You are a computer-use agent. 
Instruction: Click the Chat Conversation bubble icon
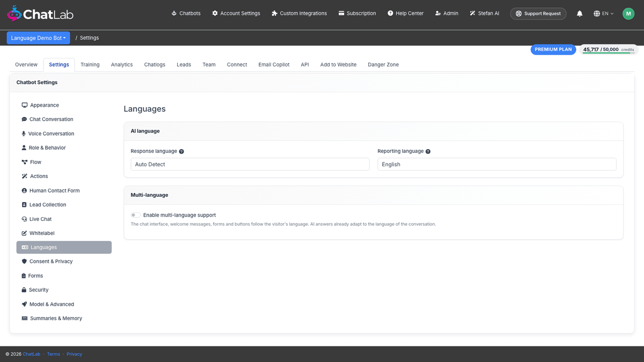24,119
